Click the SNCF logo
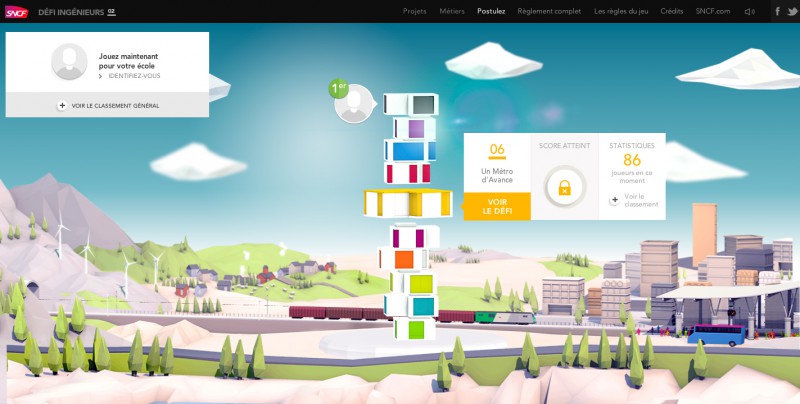 pos(15,11)
